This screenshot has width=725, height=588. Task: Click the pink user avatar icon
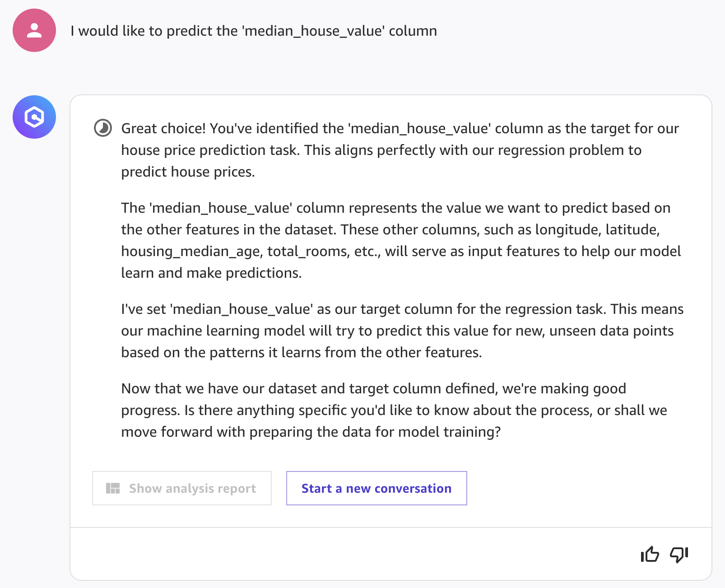coord(34,30)
